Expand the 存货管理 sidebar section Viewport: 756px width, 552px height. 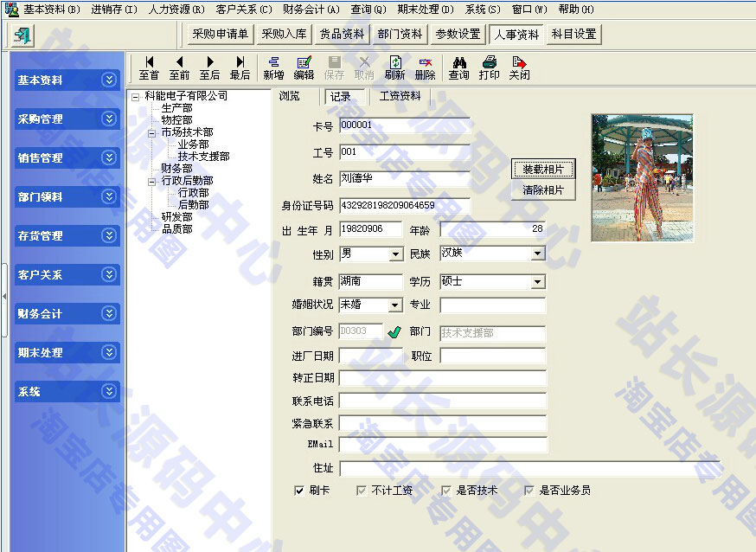[x=110, y=235]
